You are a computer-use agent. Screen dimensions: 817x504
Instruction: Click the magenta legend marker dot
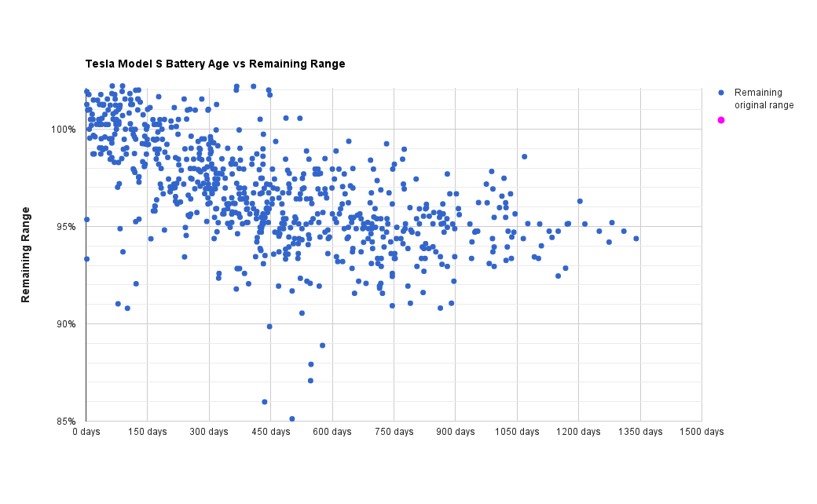click(721, 120)
